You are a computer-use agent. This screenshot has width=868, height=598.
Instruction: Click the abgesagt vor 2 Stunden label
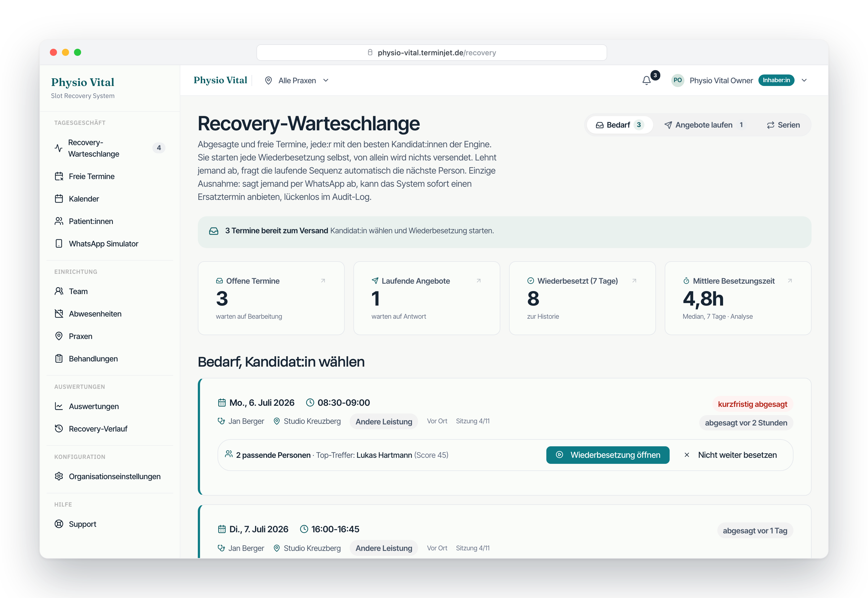746,423
